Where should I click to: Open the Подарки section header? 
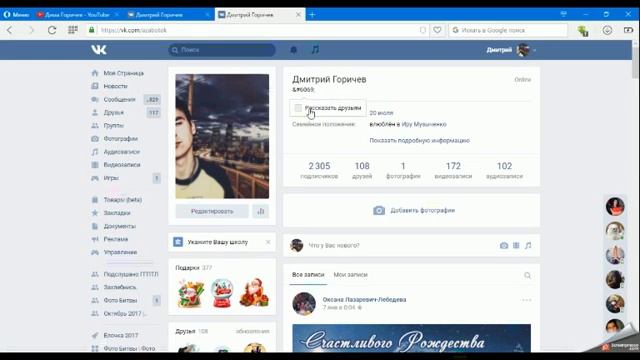193,268
